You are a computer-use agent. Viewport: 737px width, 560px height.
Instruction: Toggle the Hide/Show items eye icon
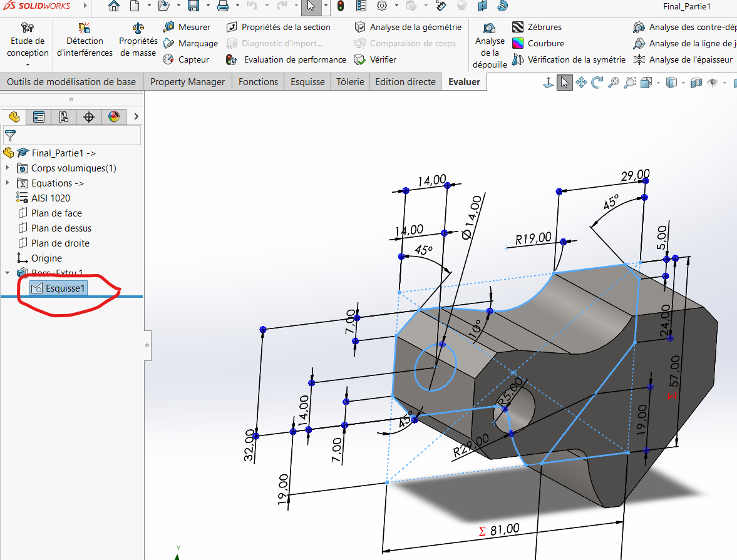(x=713, y=83)
